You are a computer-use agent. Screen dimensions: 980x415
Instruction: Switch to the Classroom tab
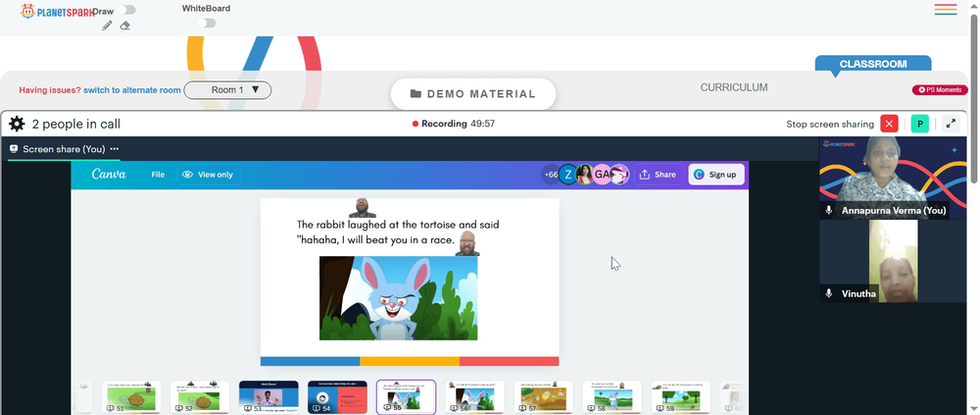coord(872,64)
